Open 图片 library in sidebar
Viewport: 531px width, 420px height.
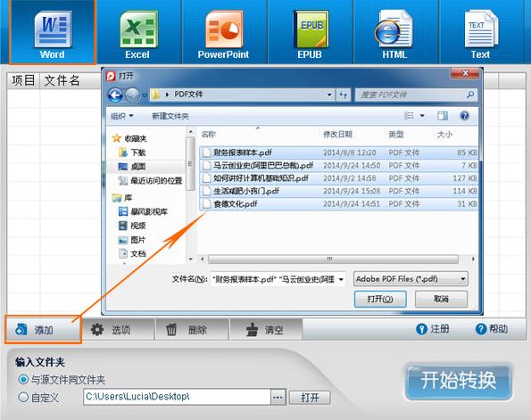tap(132, 240)
